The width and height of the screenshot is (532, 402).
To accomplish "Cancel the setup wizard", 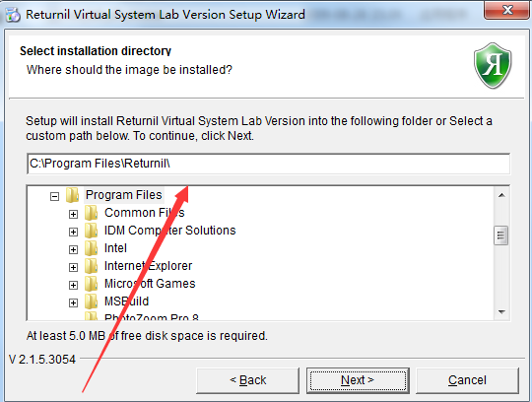I will pyautogui.click(x=467, y=380).
